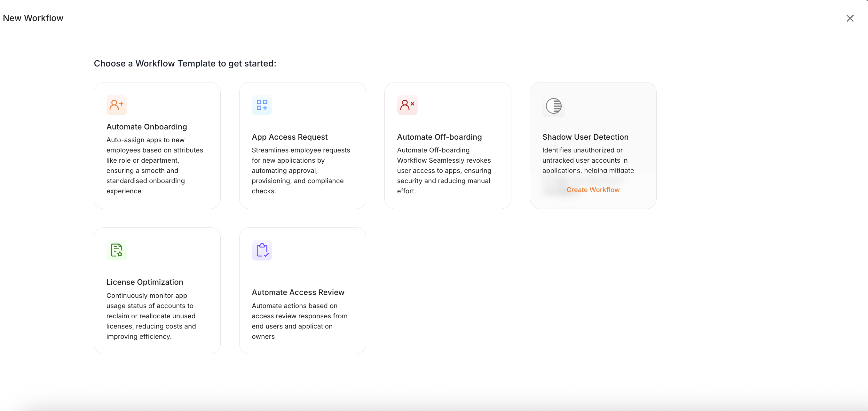Click the Access Review description text
This screenshot has width=868, height=411.
(x=299, y=321)
